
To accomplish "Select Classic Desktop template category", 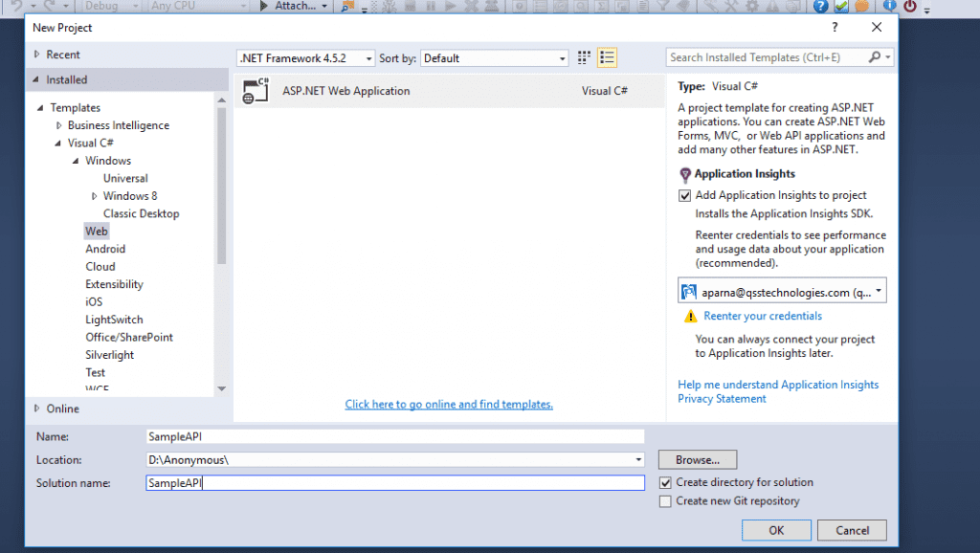I will tap(142, 213).
